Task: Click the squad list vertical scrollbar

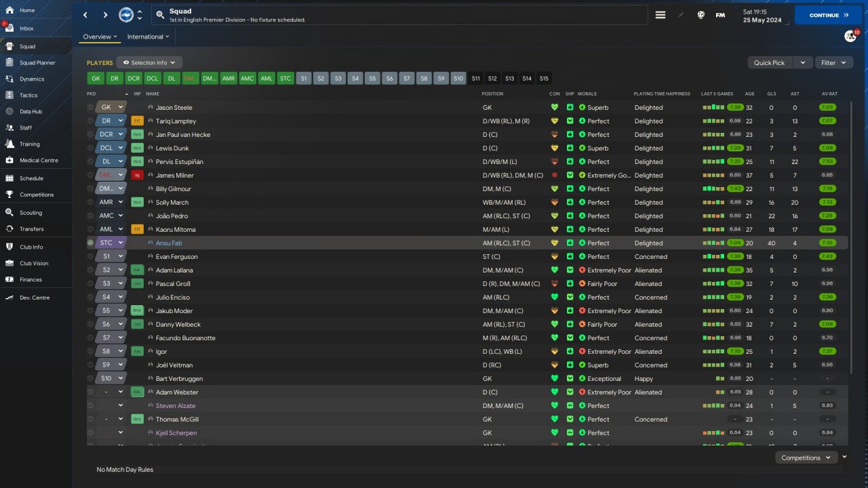Action: [850, 237]
